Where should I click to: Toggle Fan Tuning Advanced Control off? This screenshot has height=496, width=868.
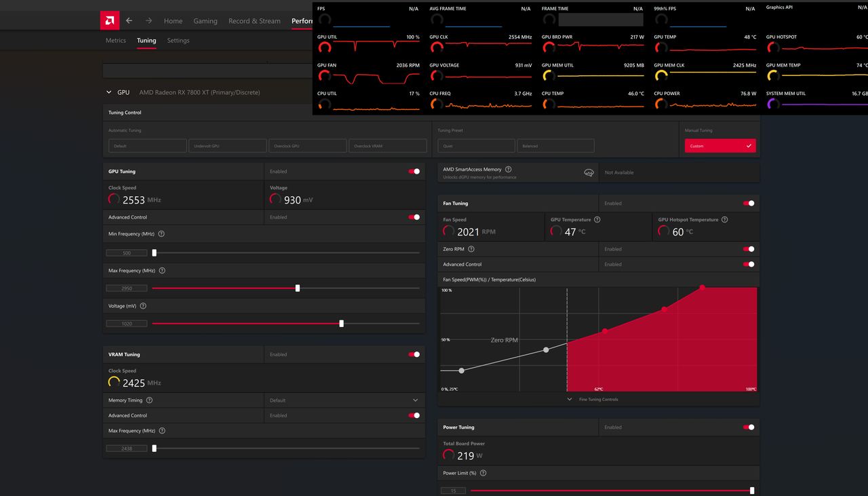pyautogui.click(x=749, y=264)
